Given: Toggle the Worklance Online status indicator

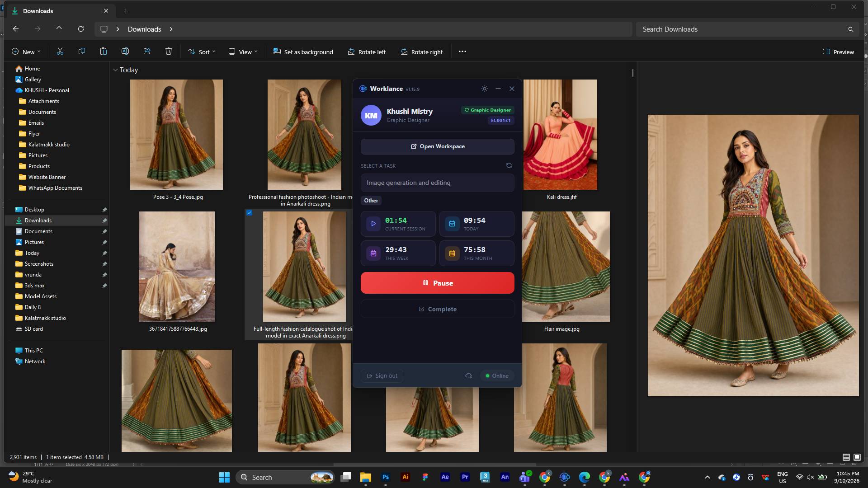Looking at the screenshot, I should (497, 375).
